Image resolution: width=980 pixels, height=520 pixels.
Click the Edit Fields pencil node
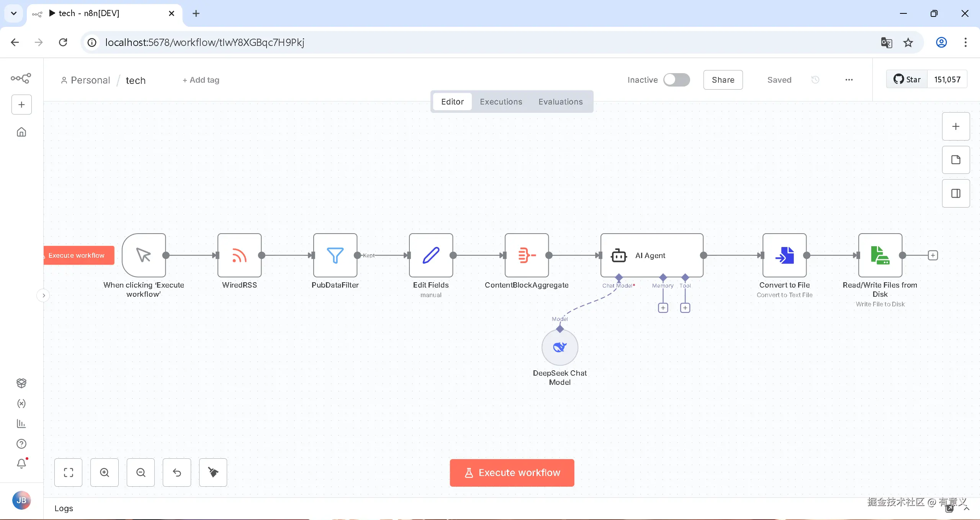[431, 255]
